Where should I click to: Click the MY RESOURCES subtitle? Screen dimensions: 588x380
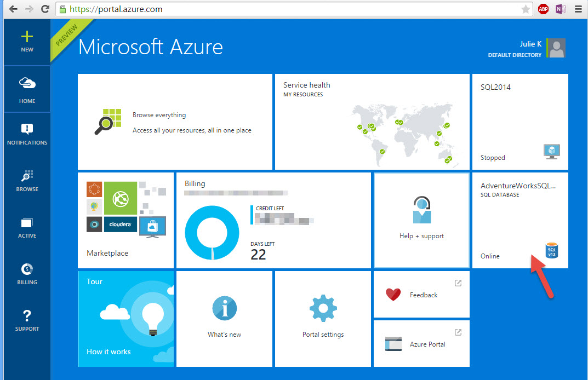pos(302,94)
